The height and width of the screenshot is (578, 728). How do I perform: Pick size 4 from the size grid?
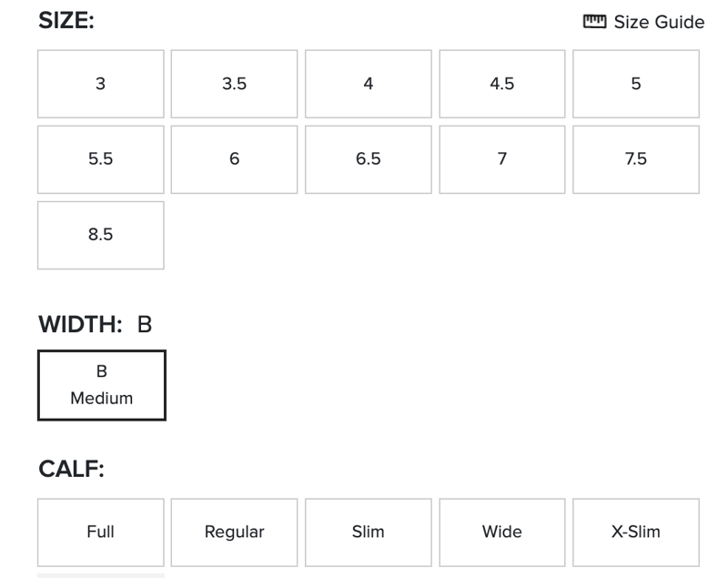click(368, 84)
